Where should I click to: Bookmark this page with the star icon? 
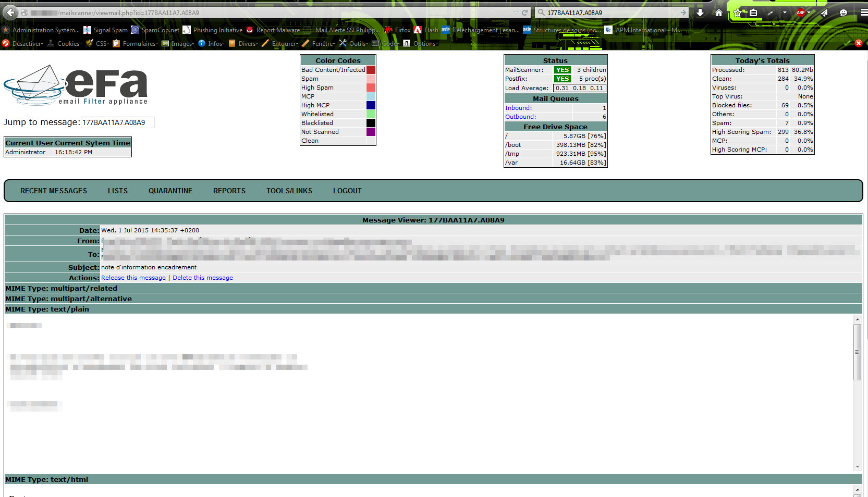tap(738, 13)
